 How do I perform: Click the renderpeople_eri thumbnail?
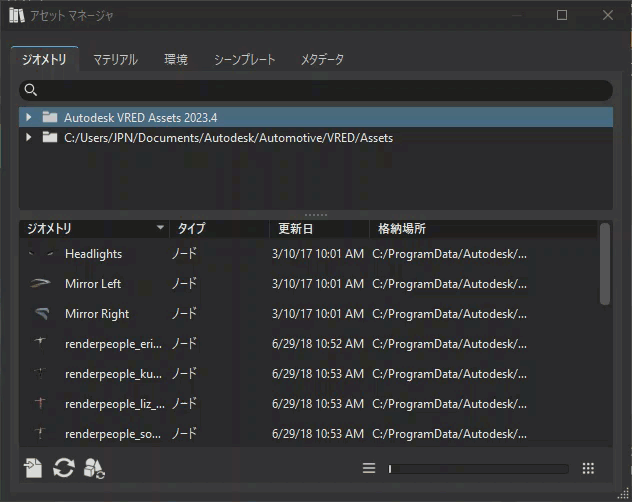[x=40, y=343]
